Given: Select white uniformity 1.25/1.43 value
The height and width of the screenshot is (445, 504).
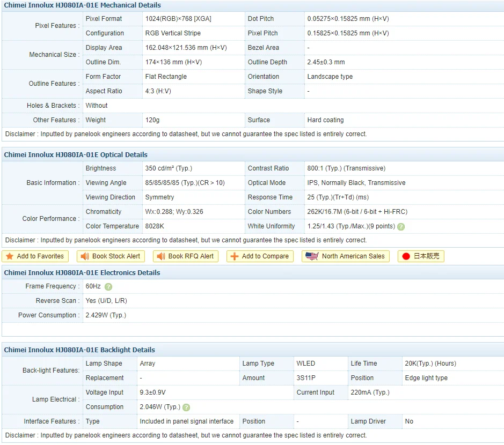Looking at the screenshot, I should point(351,226).
